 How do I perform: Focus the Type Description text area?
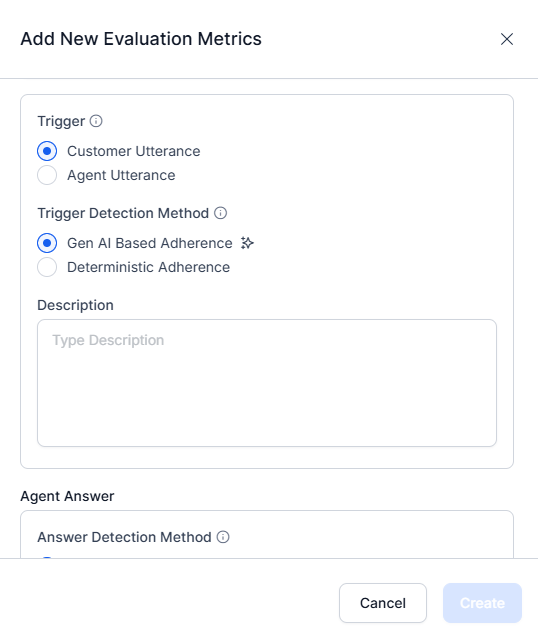click(267, 383)
